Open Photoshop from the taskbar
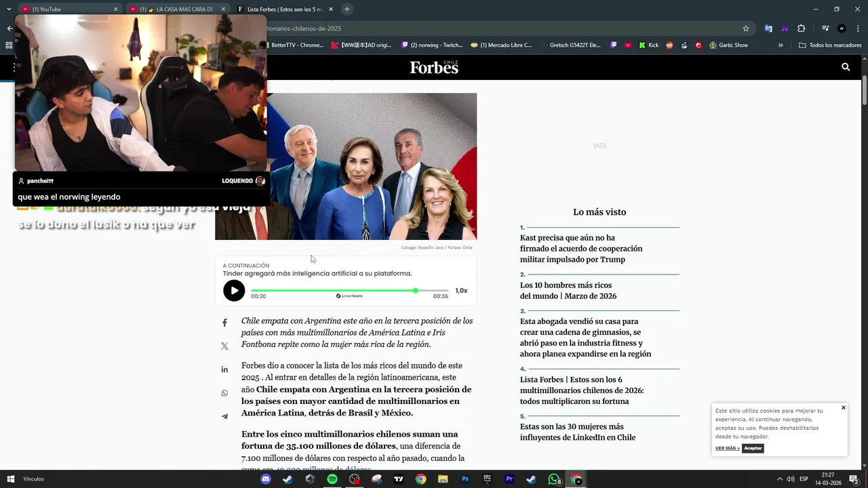Screen dimensions: 868x488 [465, 479]
